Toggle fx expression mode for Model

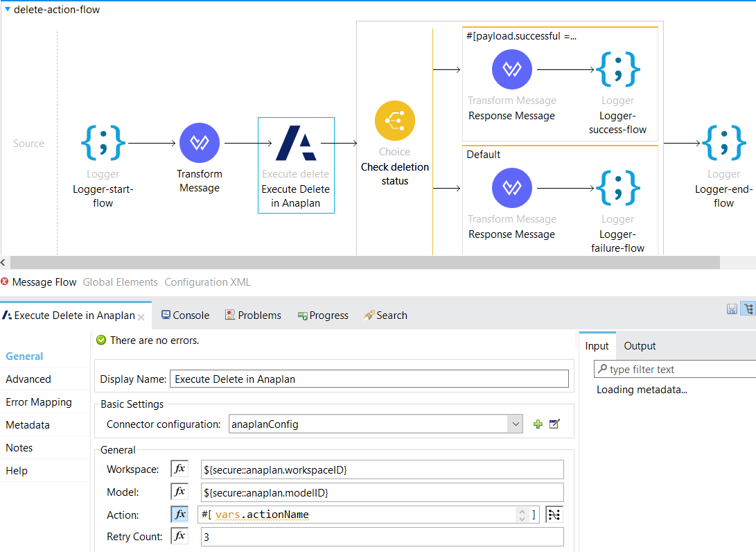[179, 492]
